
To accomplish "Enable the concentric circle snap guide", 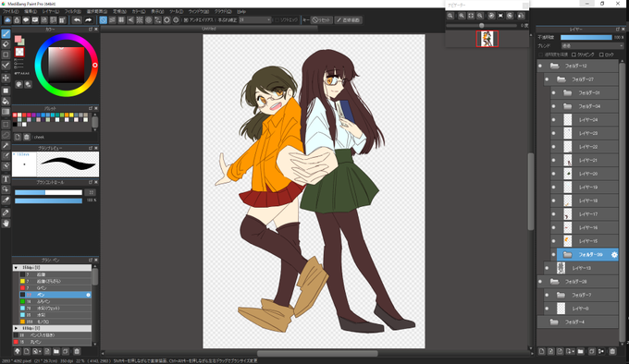I will click(x=148, y=19).
